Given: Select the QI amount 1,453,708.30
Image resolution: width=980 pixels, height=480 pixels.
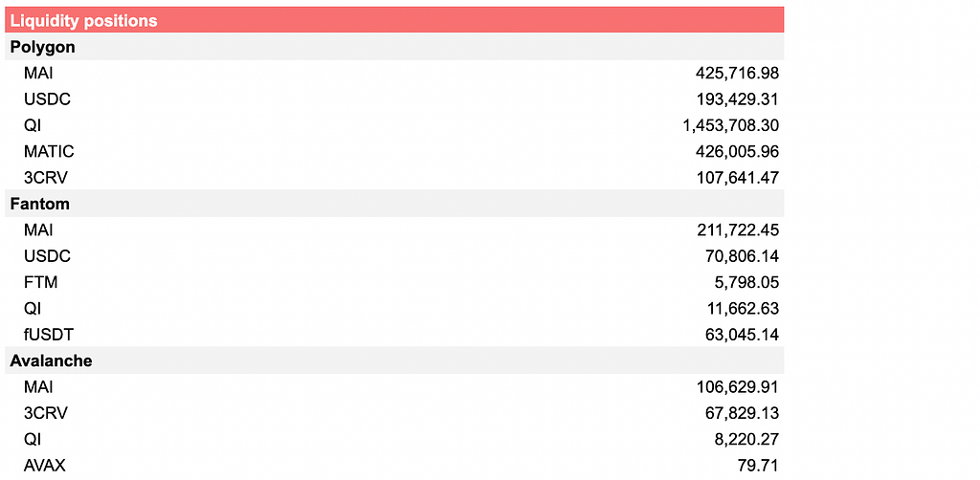Looking at the screenshot, I should 730,126.
